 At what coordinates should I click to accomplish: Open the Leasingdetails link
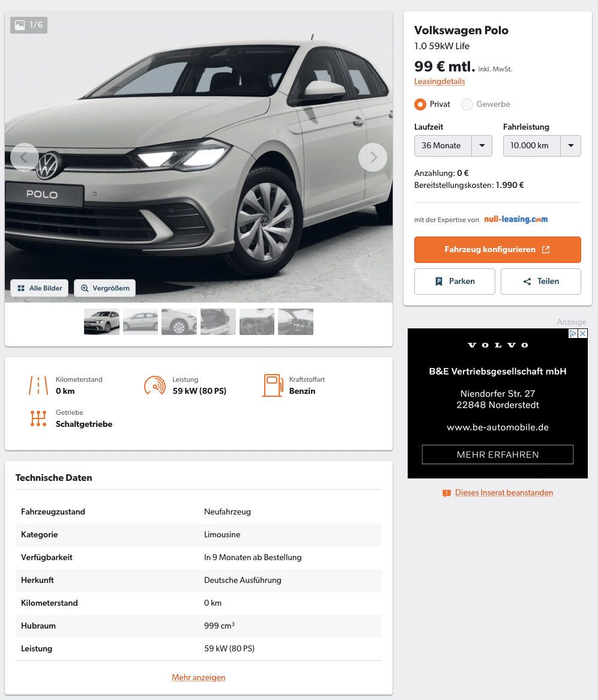[439, 81]
